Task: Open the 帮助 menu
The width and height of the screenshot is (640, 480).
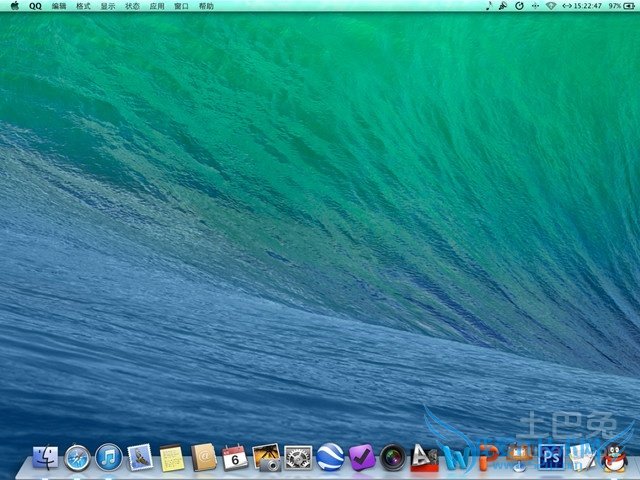Action: [x=206, y=6]
